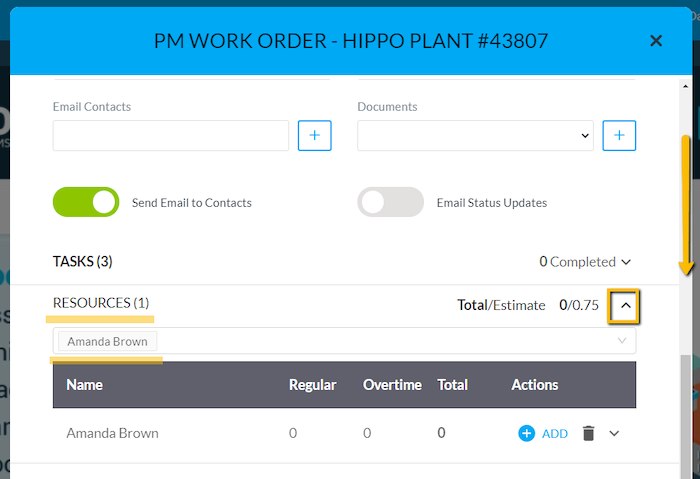Delete Amanda Brown resource with trash icon
This screenshot has height=479, width=700.
(588, 433)
